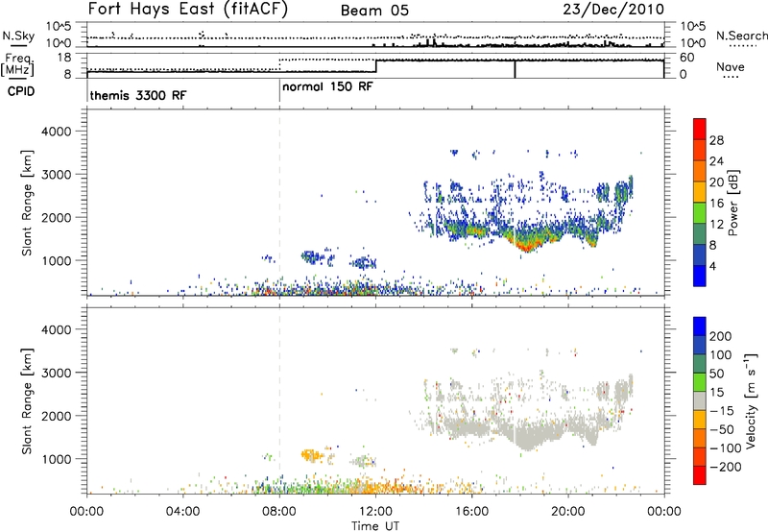The image size is (768, 532).
Task: Click the velocity panel 'Slant Range [km]' label
Action: tap(27, 401)
